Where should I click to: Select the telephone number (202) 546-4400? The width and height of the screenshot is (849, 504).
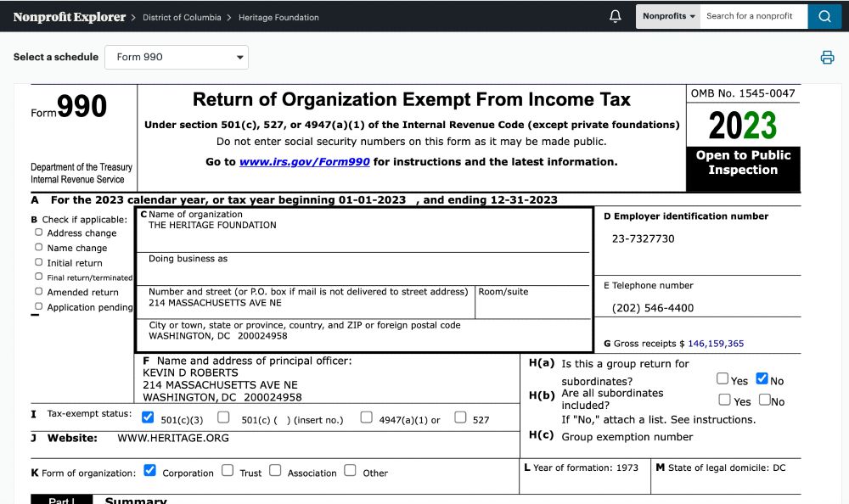[x=652, y=308]
